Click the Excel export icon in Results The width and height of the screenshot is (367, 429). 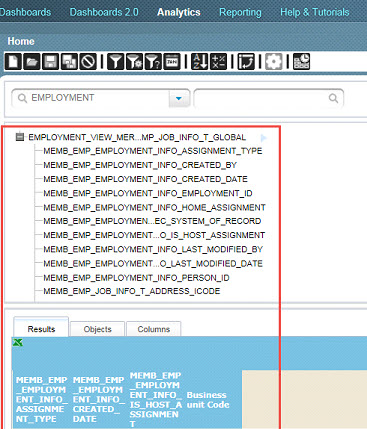(18, 342)
